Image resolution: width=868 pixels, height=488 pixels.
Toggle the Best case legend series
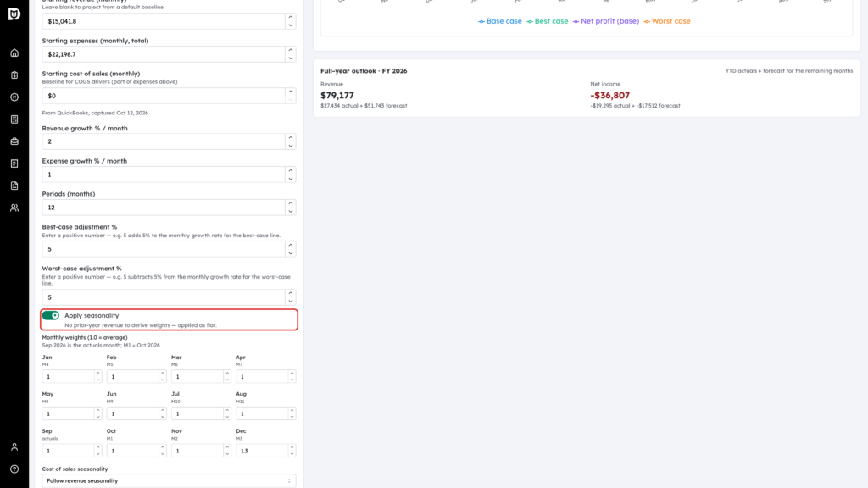click(x=547, y=21)
